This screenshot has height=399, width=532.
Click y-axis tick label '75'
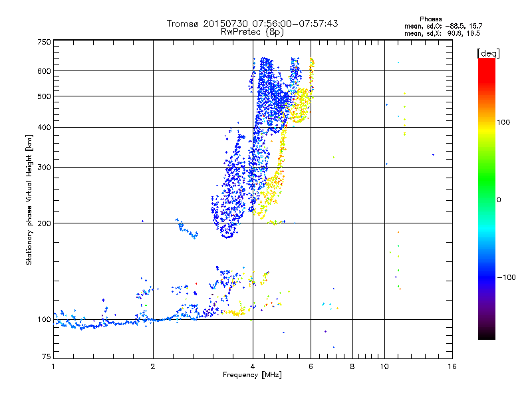[x=47, y=356]
